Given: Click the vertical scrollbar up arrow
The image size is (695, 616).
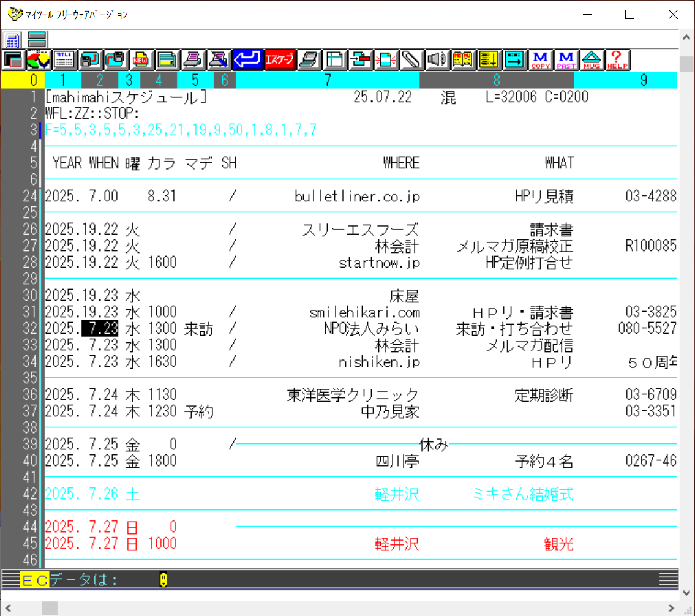Looking at the screenshot, I should click(x=687, y=38).
